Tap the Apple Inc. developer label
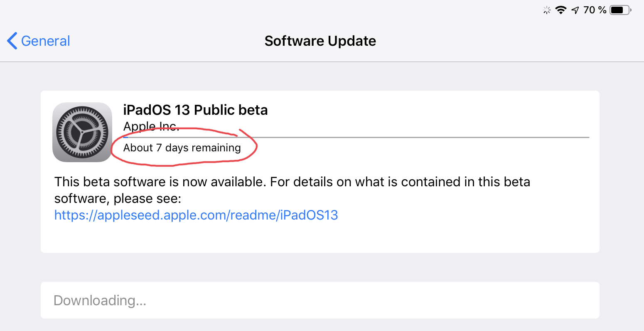This screenshot has width=644, height=331. pos(151,126)
